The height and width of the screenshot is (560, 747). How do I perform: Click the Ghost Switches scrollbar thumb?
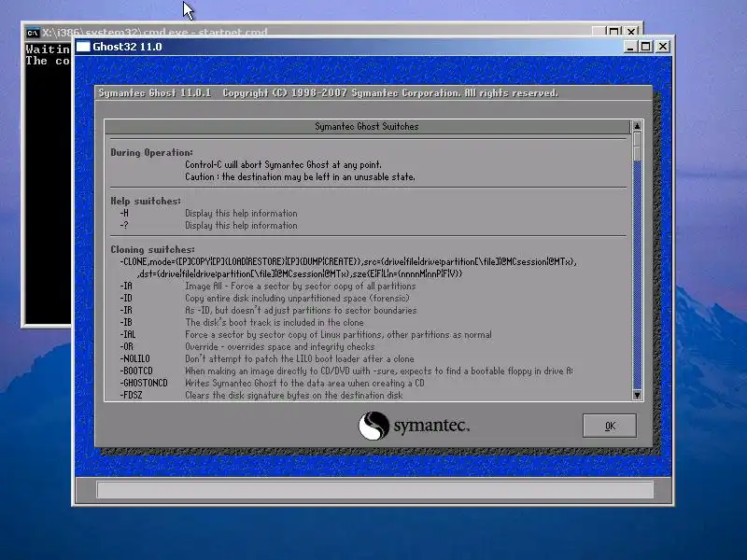click(637, 147)
